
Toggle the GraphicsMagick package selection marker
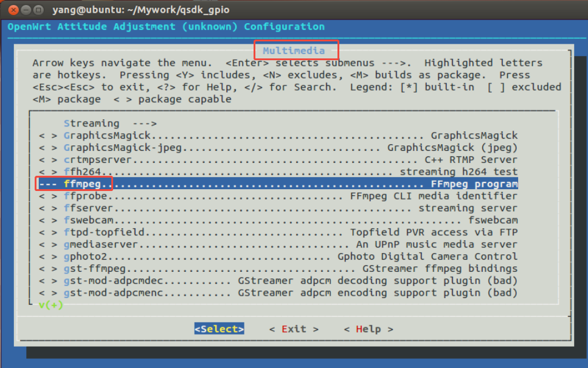49,136
